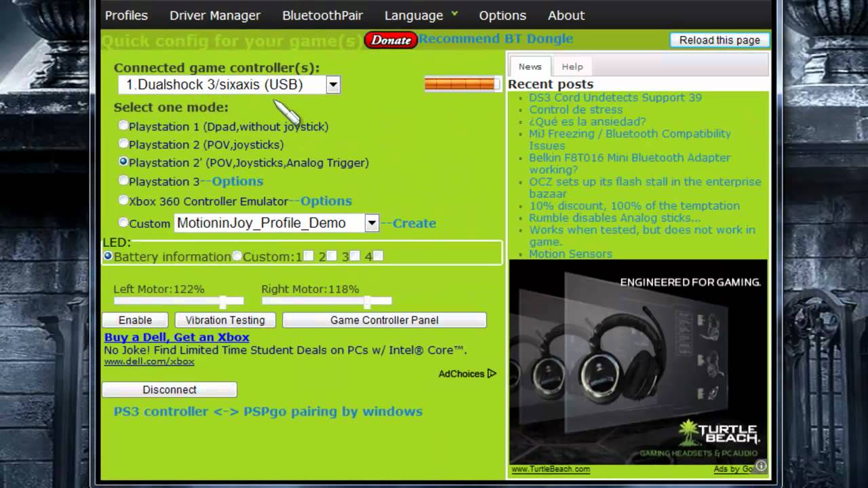Viewport: 868px width, 488px height.
Task: Check custom LED 4 box
Action: pos(378,256)
